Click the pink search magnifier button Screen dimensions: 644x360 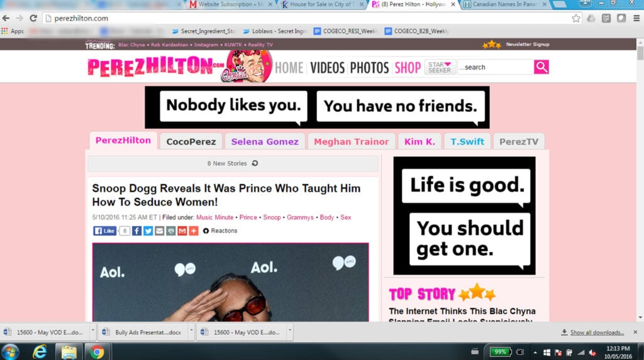click(541, 67)
